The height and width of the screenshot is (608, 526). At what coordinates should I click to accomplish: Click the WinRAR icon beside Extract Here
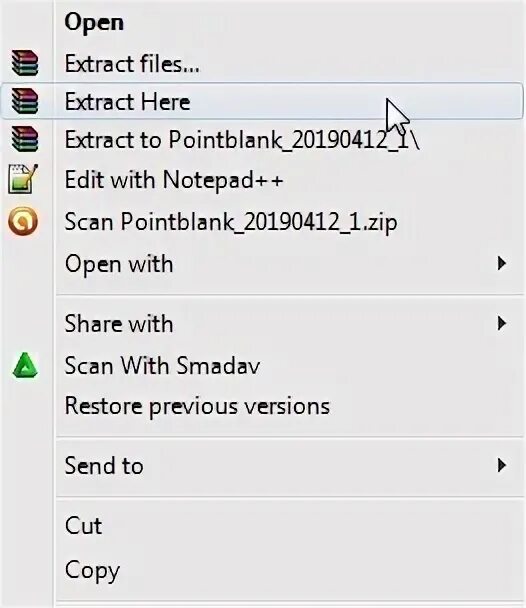(x=24, y=101)
